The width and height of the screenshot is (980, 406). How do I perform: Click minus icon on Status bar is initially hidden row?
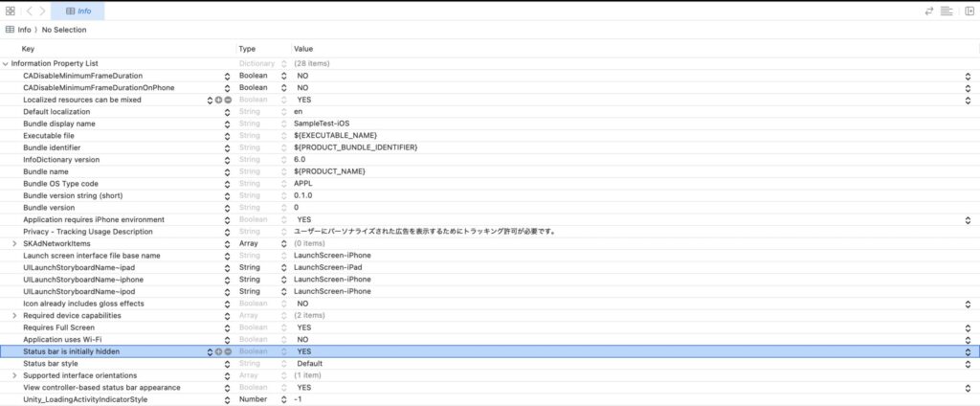pyautogui.click(x=228, y=351)
